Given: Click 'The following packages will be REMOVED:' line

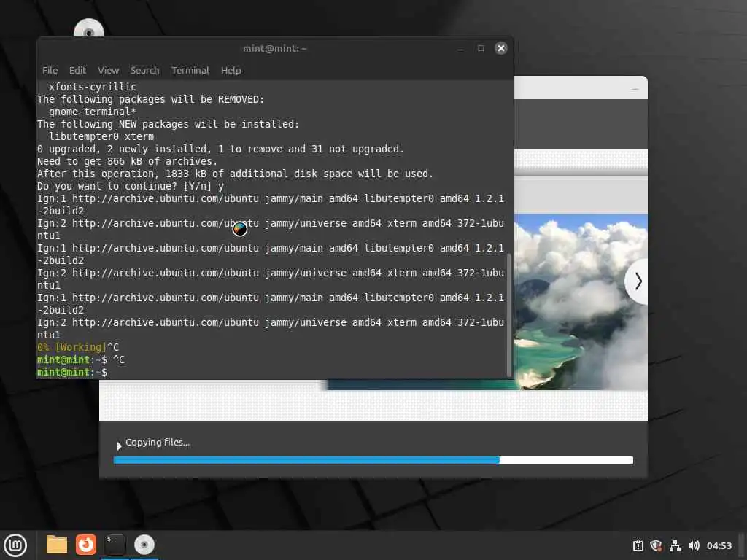Looking at the screenshot, I should click(x=150, y=99).
